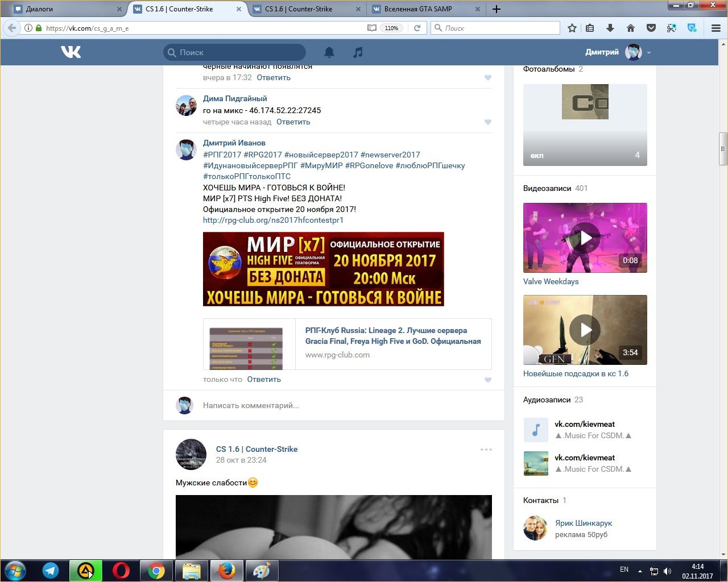Open the music note player icon

(358, 52)
